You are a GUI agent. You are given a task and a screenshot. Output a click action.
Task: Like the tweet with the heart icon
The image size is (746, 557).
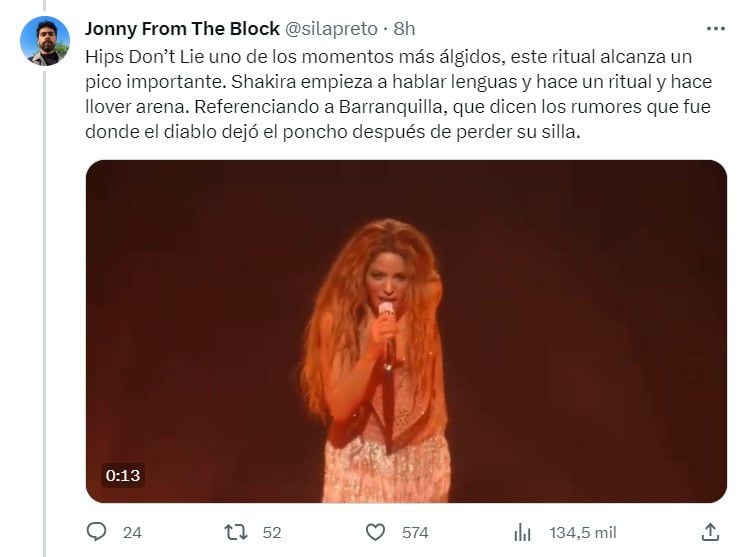tap(375, 532)
